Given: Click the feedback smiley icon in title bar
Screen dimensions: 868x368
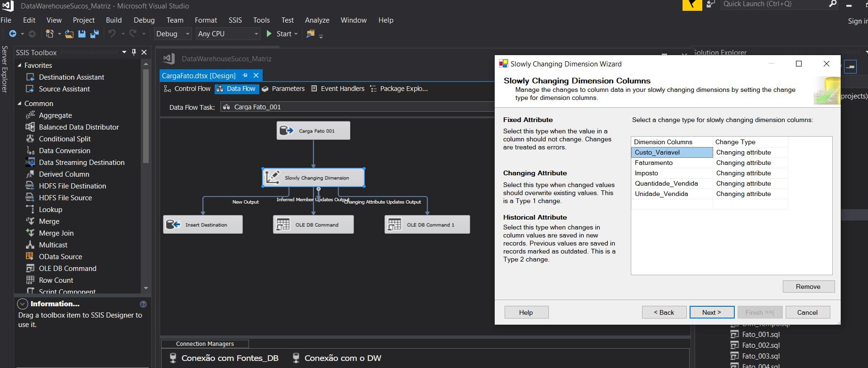Looking at the screenshot, I should click(x=710, y=5).
